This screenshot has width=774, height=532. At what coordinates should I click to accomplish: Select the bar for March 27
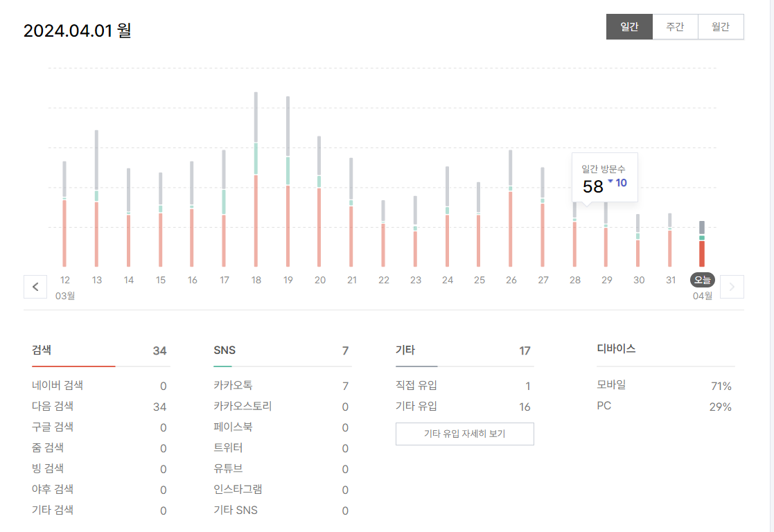tap(543, 217)
